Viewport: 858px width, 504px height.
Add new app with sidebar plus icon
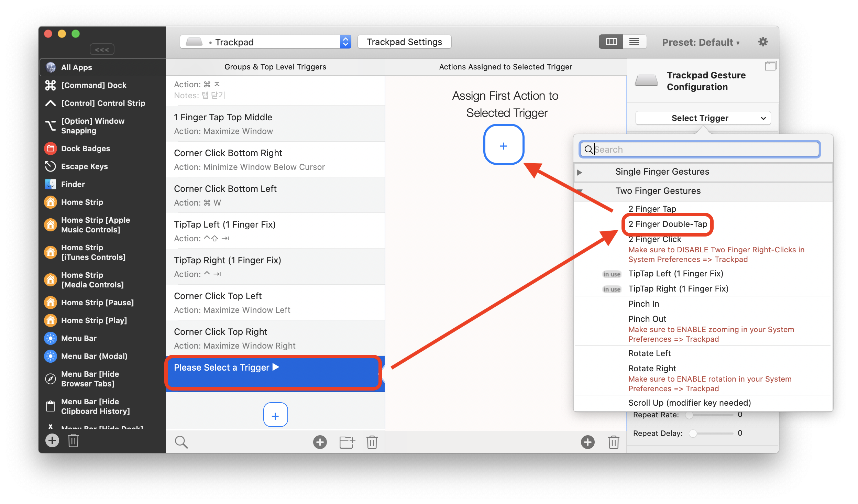[52, 440]
